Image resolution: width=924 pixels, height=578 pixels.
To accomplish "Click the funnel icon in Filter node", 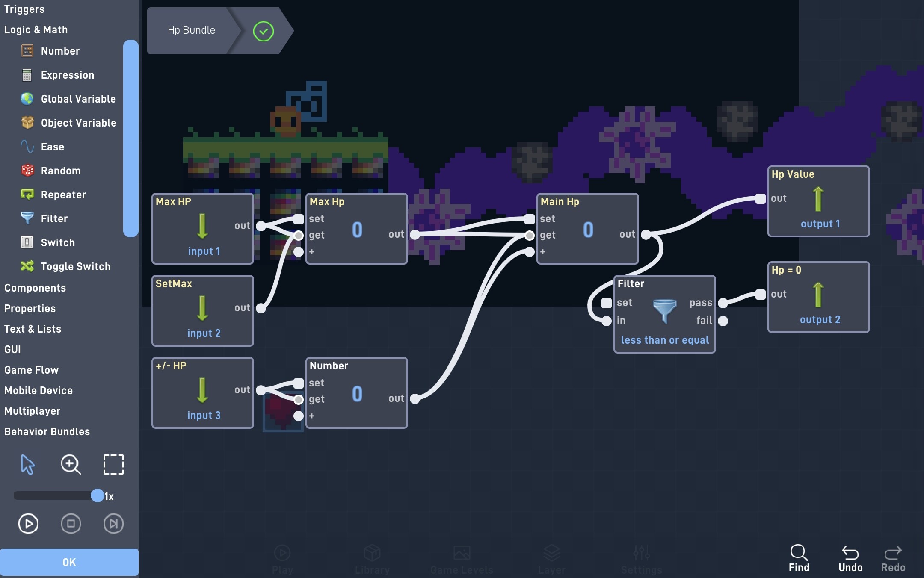I will 665,311.
